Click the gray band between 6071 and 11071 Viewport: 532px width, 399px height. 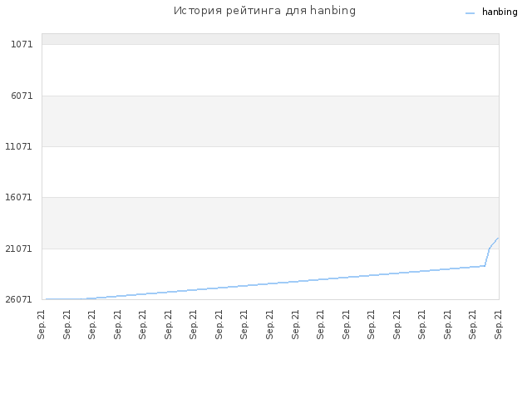(x=270, y=121)
